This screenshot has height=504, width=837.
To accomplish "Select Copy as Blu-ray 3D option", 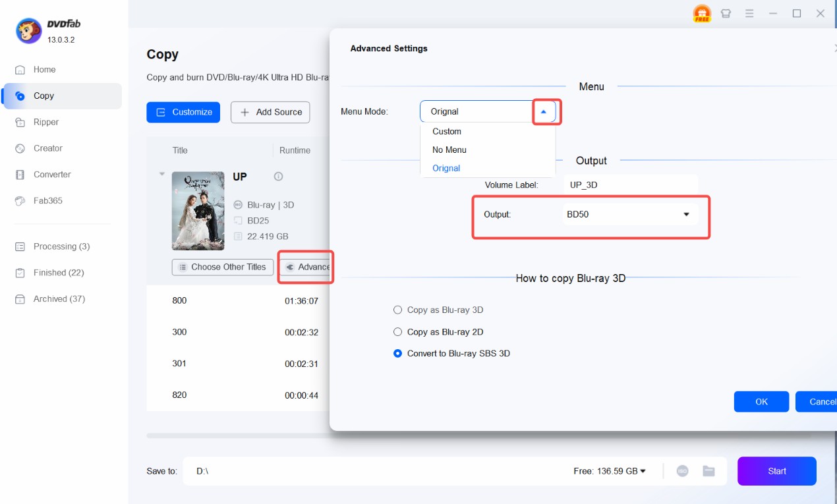I will [397, 310].
